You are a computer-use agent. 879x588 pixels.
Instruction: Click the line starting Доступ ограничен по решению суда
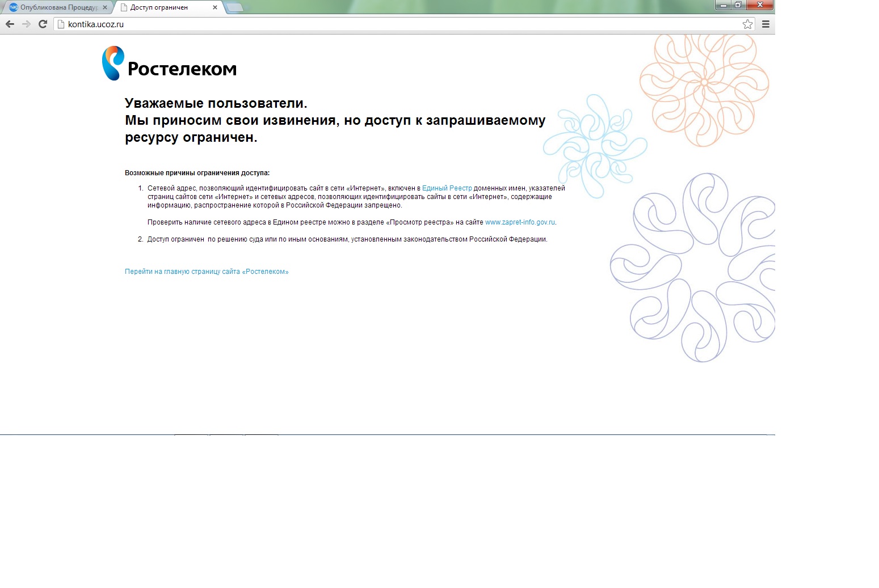(x=347, y=239)
